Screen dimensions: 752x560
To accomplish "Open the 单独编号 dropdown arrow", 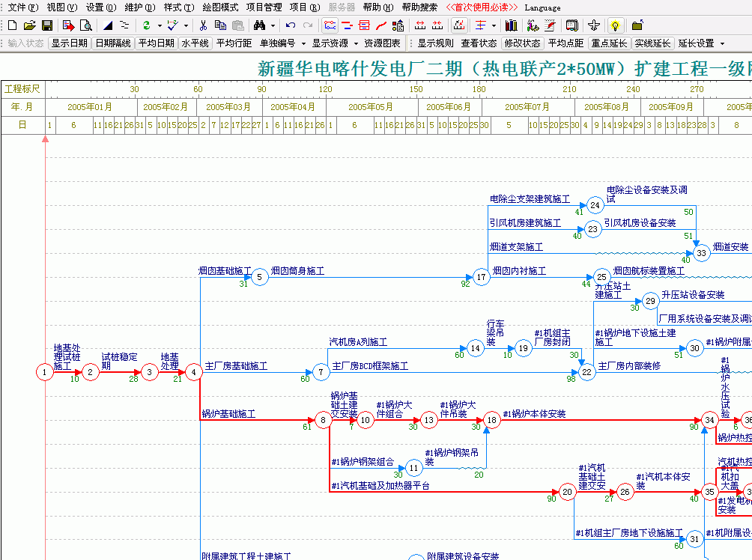I will click(x=303, y=43).
